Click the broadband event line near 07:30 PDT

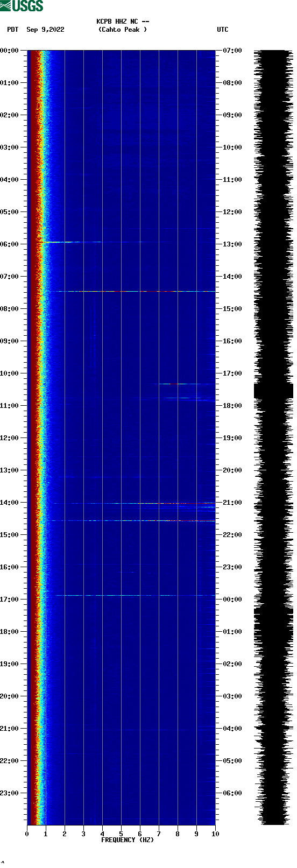click(135, 291)
